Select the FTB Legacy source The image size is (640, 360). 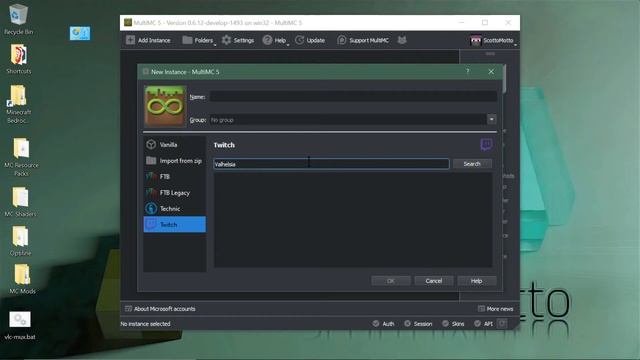point(175,193)
